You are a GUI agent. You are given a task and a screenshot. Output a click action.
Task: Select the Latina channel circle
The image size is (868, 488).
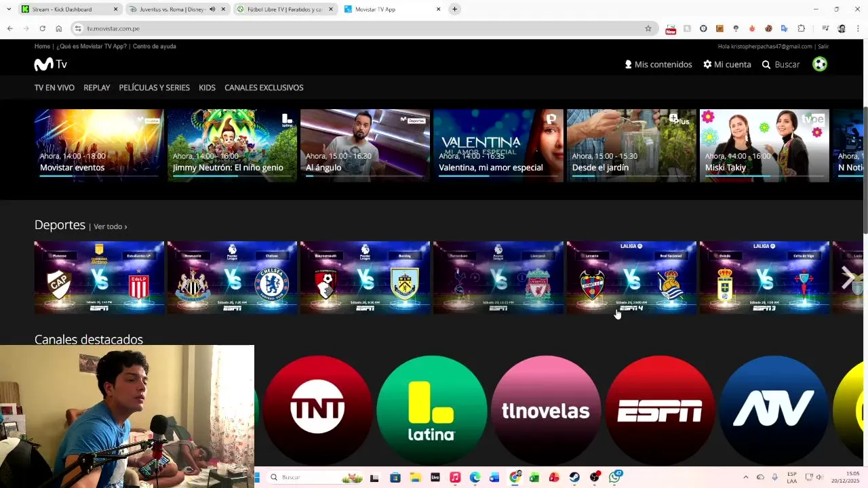(431, 410)
